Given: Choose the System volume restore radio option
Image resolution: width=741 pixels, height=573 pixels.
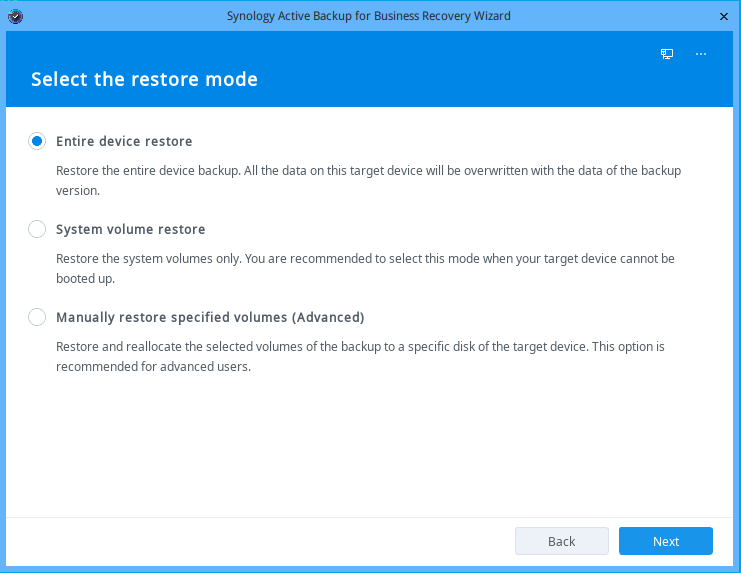Looking at the screenshot, I should click(37, 229).
